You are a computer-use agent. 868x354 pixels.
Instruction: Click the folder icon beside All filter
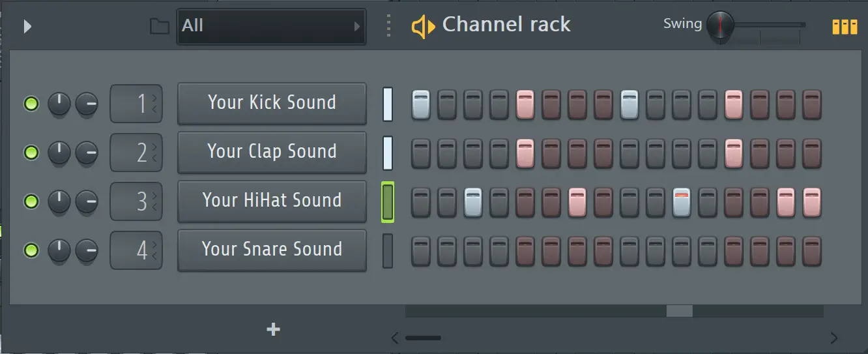[x=159, y=26]
